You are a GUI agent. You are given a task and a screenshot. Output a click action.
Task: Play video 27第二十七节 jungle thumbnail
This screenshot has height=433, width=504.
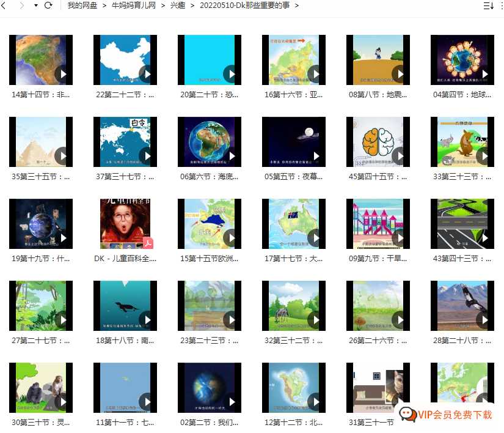click(41, 306)
